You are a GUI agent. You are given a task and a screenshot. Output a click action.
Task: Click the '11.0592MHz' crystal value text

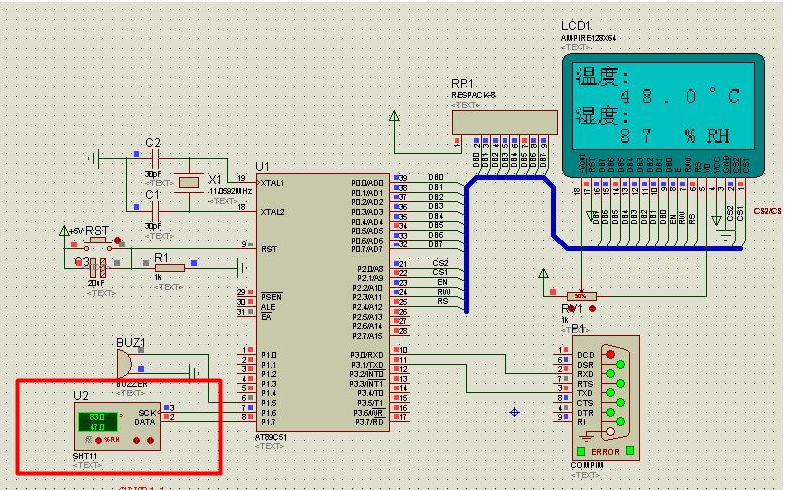pyautogui.click(x=230, y=191)
